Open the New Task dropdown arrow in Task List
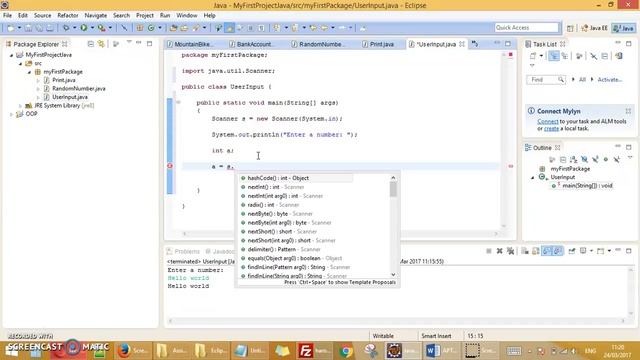640x360 pixels. pos(541,56)
